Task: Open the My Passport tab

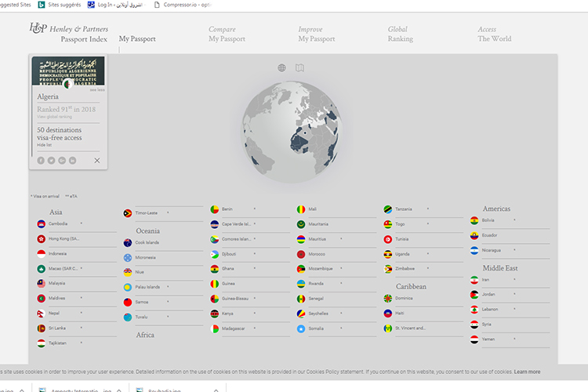Action: click(x=137, y=38)
